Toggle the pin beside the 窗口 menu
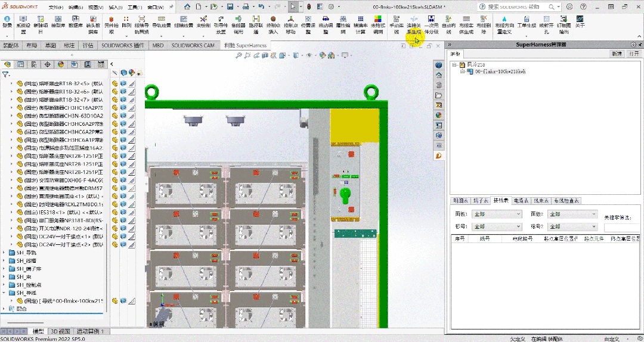644x342 pixels. [x=172, y=7]
